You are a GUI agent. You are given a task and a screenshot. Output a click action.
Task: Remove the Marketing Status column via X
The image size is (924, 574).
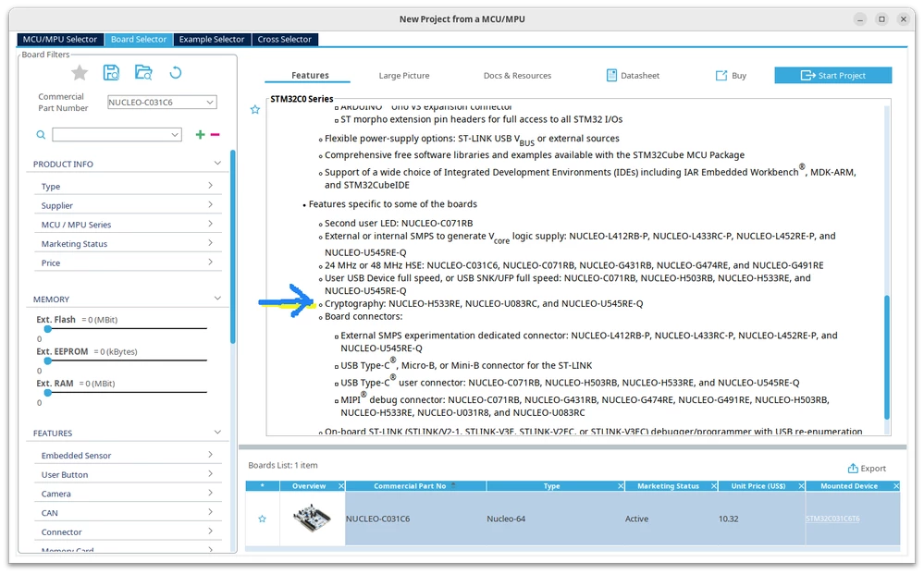pyautogui.click(x=714, y=485)
